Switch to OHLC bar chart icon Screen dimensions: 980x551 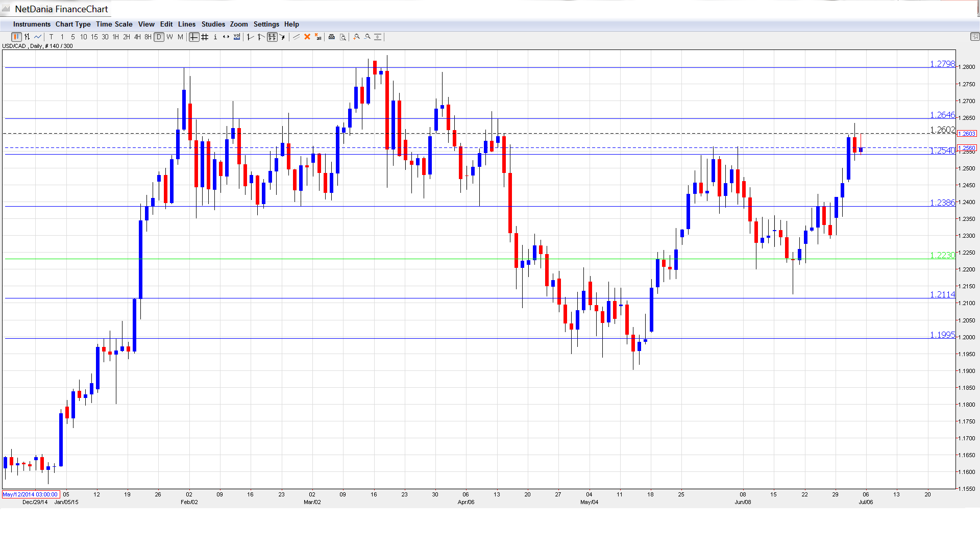click(27, 37)
